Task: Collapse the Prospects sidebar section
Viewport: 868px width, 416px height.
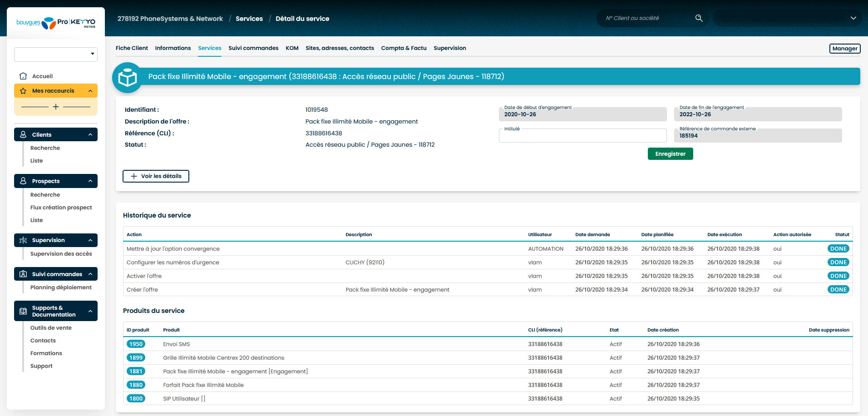Action: pyautogui.click(x=90, y=181)
